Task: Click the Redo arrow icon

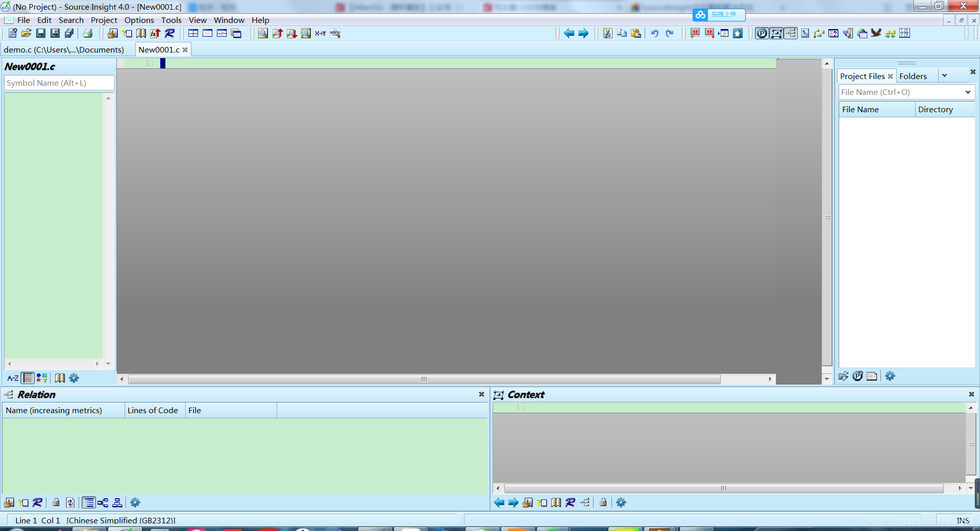Action: [670, 33]
